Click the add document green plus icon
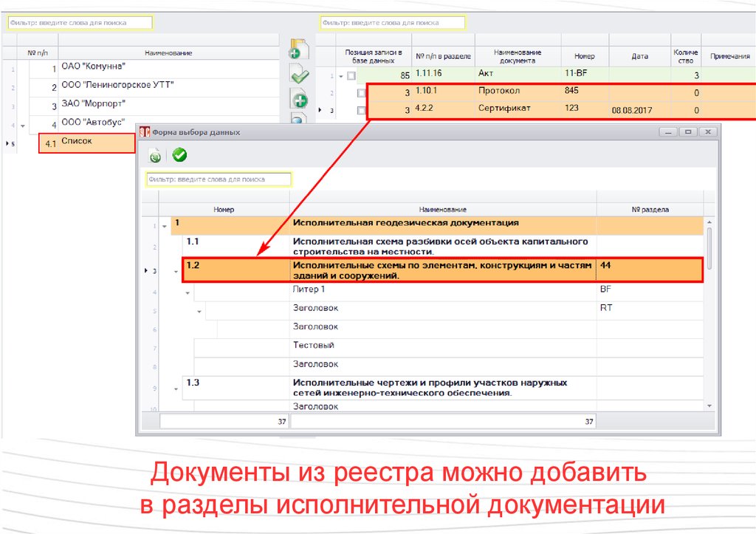 pos(299,98)
